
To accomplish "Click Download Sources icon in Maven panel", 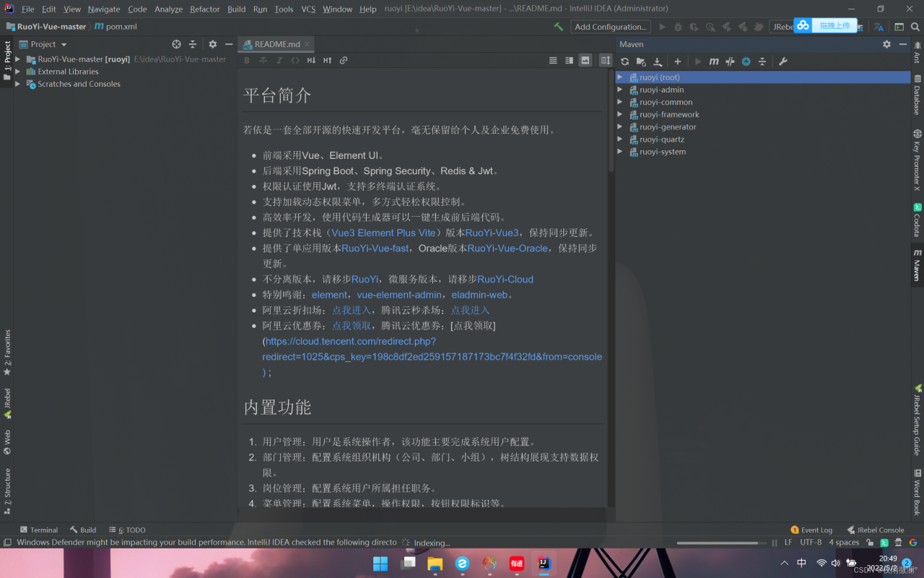I will pyautogui.click(x=658, y=61).
